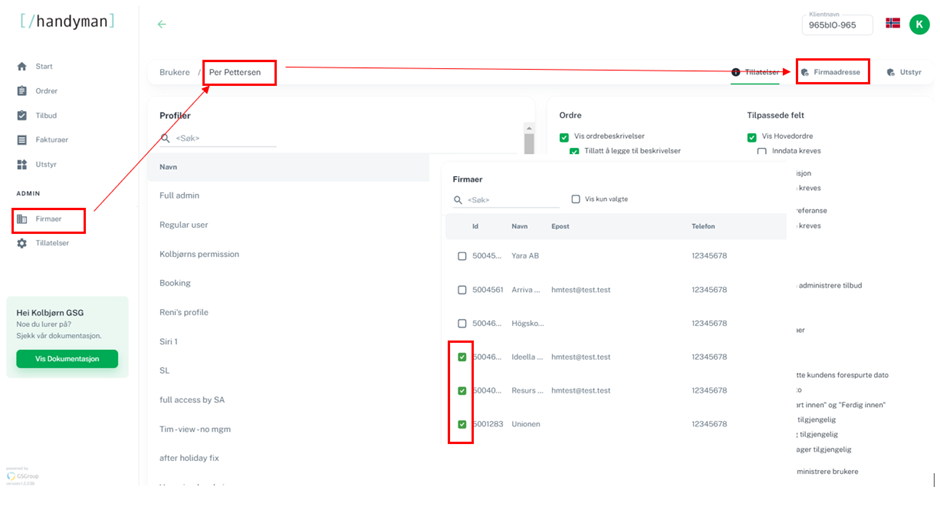Toggle the Vis ordrebeskrivelser checkbox
This screenshot has height=510, width=940.
tap(564, 137)
